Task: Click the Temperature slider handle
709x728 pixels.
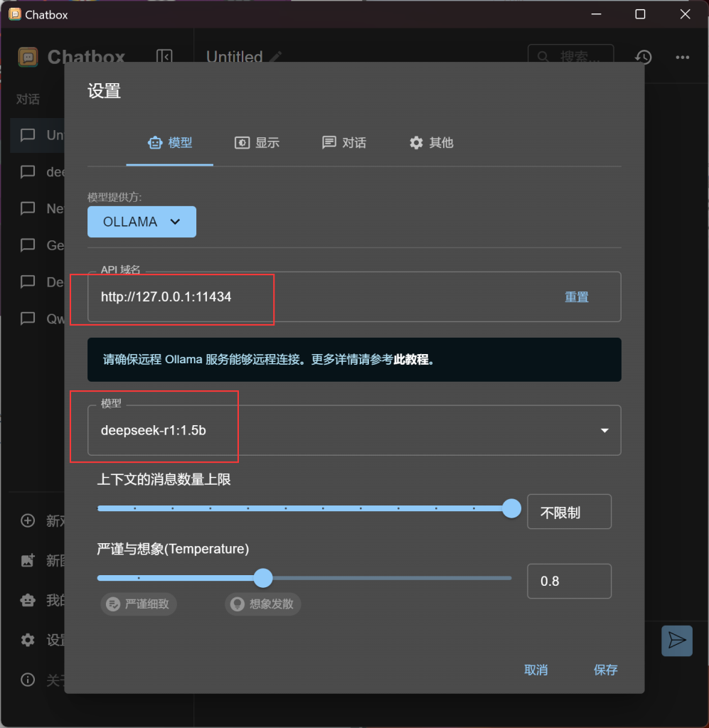Action: [263, 578]
